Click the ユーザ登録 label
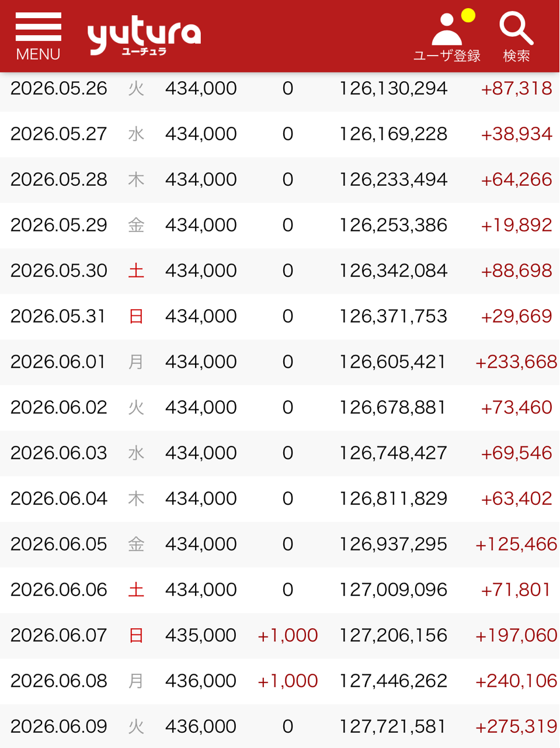 [447, 56]
